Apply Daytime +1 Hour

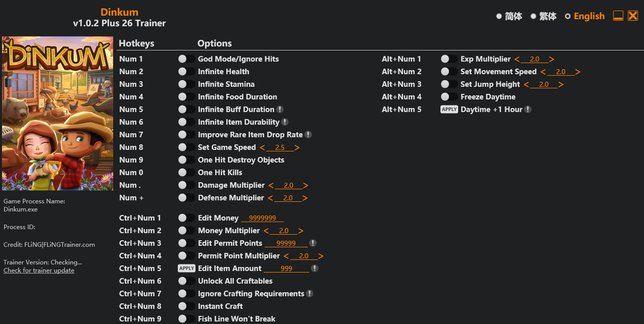pyautogui.click(x=449, y=110)
